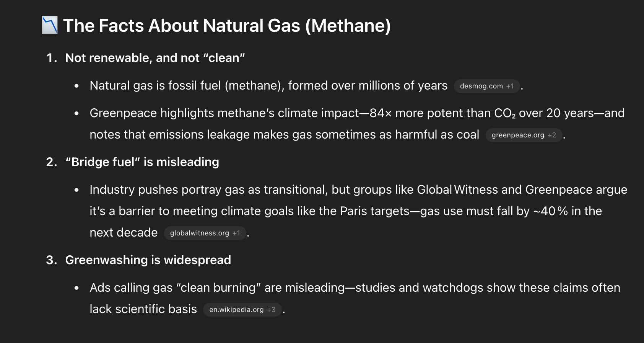Click the "CO₂" text in the Greenpeace bullet
The image size is (644, 343).
pyautogui.click(x=505, y=113)
